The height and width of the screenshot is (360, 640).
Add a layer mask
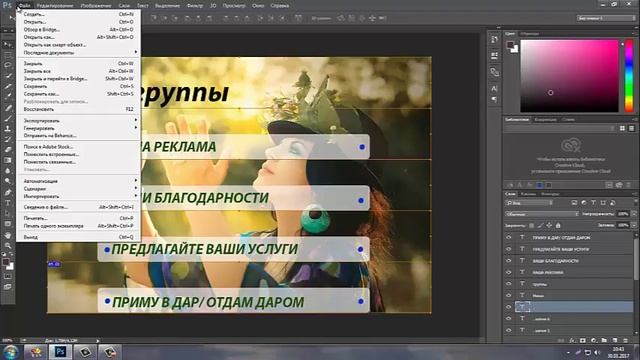pos(582,340)
